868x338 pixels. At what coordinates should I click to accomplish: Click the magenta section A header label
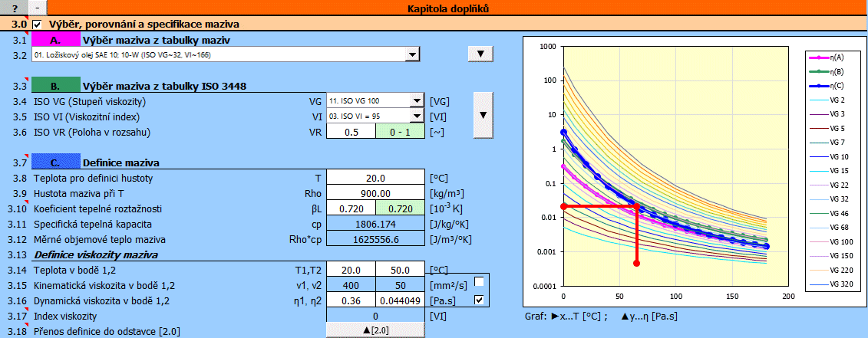point(54,40)
